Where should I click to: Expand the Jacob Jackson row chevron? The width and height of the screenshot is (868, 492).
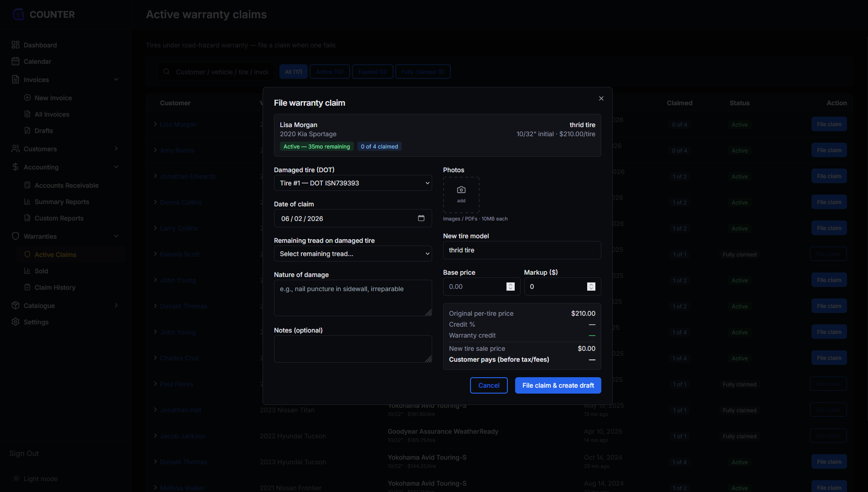click(x=155, y=436)
